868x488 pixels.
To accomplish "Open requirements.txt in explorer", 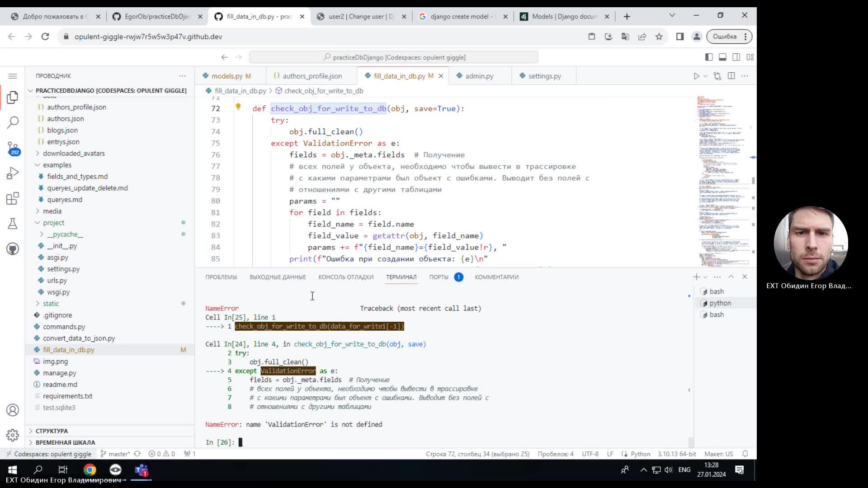I will click(x=67, y=396).
